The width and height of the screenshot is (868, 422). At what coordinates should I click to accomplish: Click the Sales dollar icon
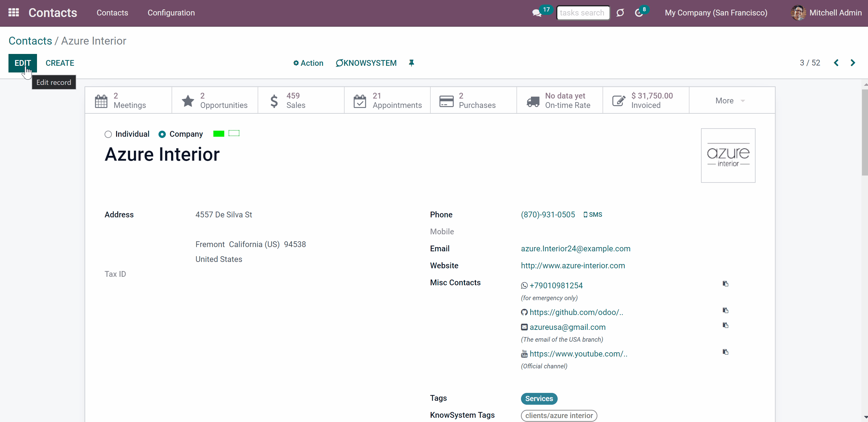point(274,101)
